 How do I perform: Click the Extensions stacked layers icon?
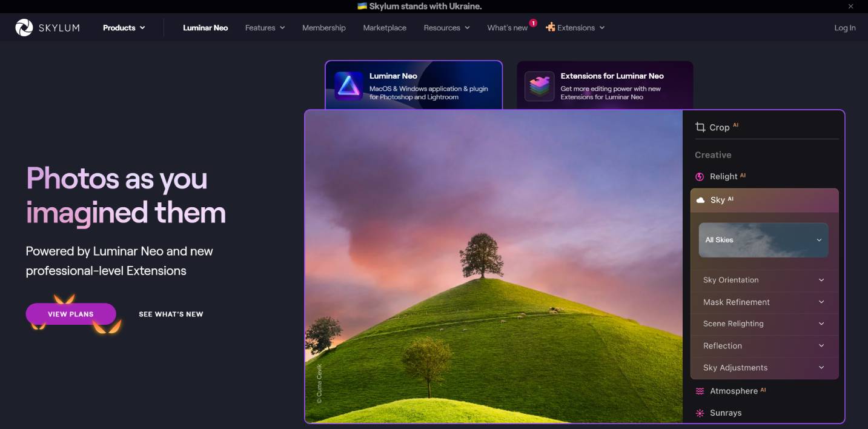pyautogui.click(x=539, y=86)
